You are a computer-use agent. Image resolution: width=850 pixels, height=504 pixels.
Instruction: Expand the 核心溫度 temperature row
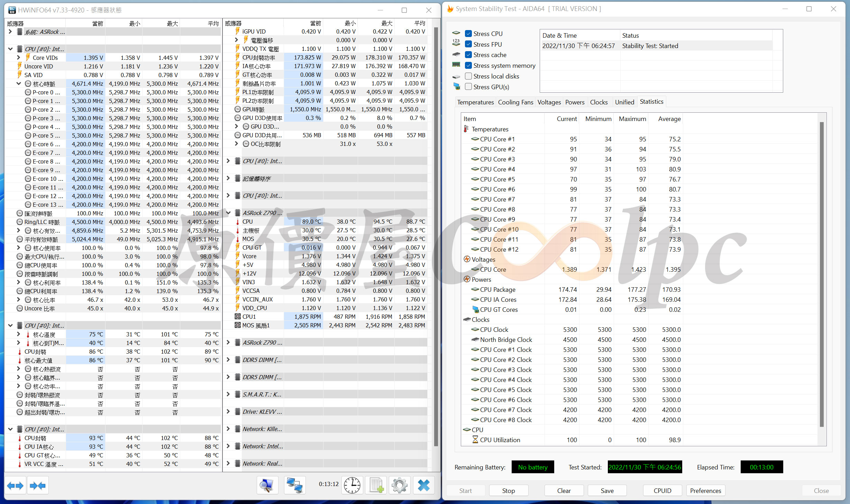(x=19, y=334)
